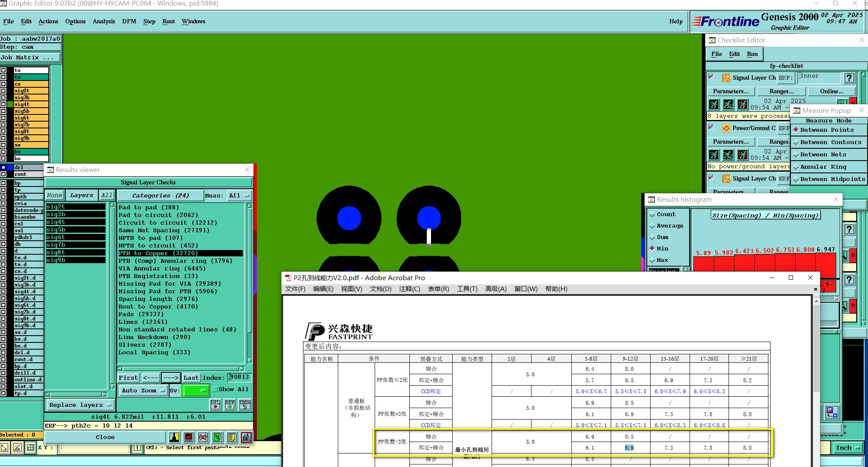868x467 pixels.
Task: Click the top Parameters... button in Checklist Editor
Action: [x=731, y=91]
